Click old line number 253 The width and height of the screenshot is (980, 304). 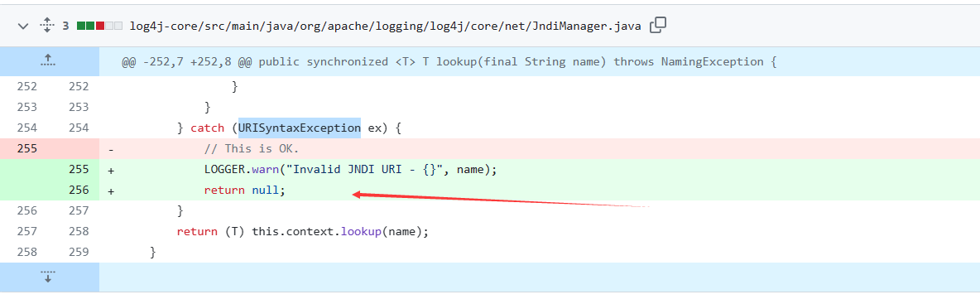26,107
